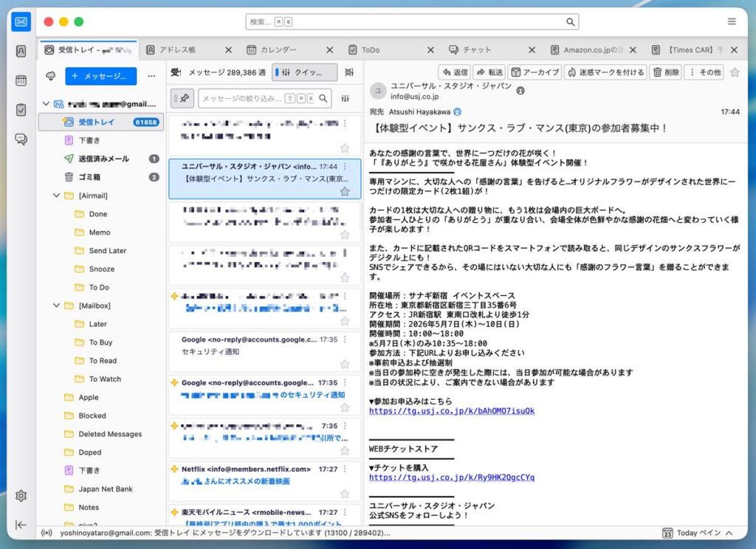Star the open message in the header

[735, 72]
